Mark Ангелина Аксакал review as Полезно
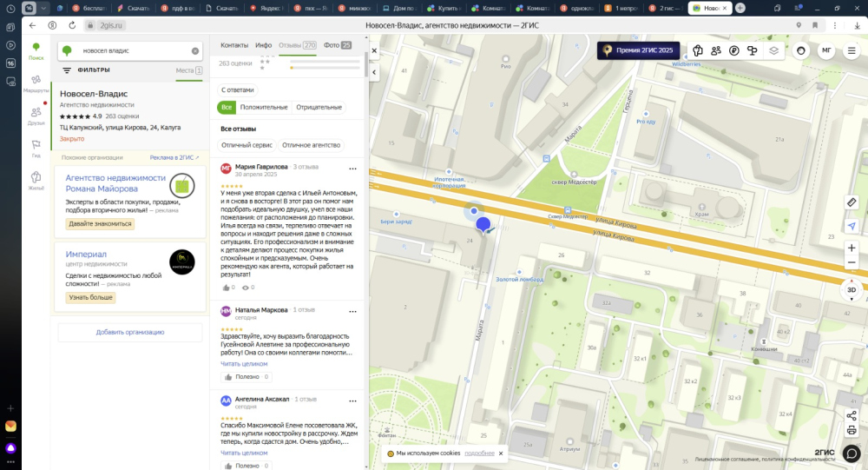This screenshot has height=470, width=868. tap(247, 466)
